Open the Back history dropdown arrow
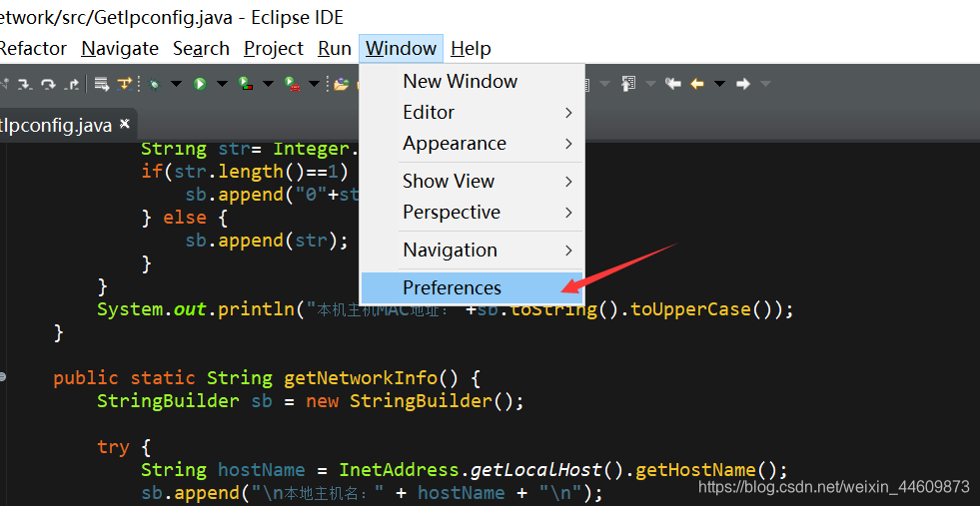 720,84
